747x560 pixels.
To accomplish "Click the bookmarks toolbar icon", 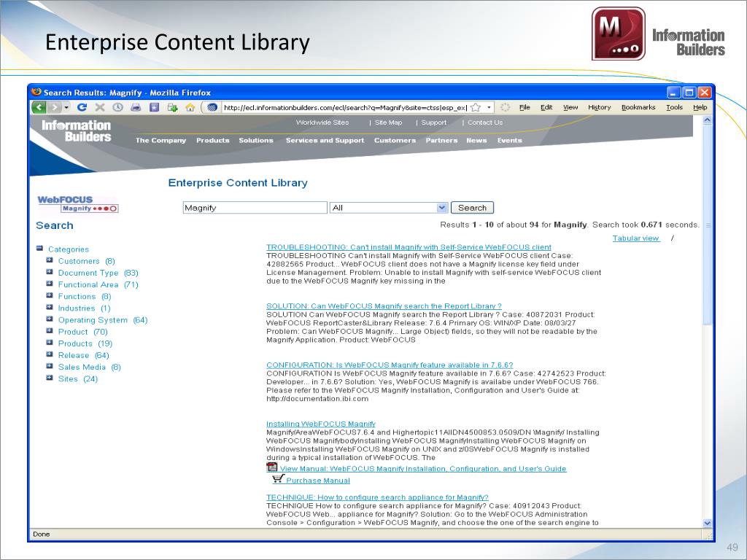I will [155, 107].
